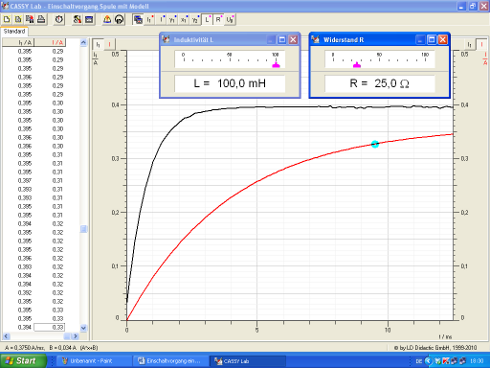Click the CASSY Lab icon in the Widerstand R title bar

coord(315,40)
